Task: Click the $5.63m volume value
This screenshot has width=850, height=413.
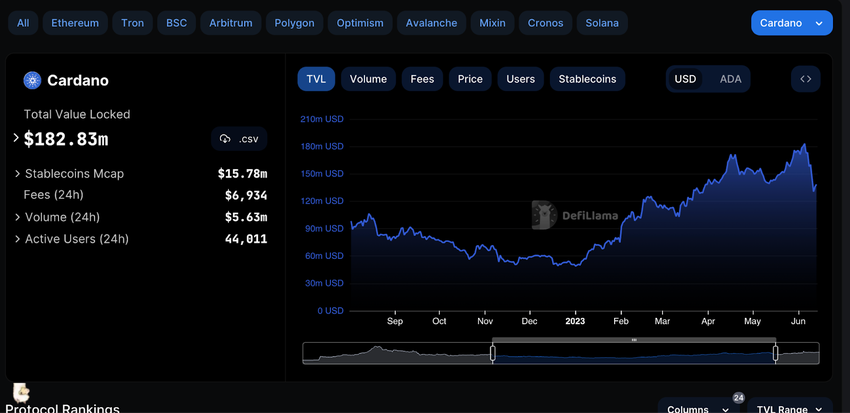Action: (x=246, y=217)
